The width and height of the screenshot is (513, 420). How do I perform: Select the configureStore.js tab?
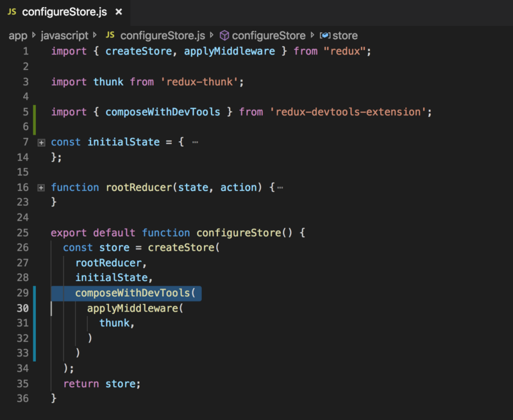64,12
